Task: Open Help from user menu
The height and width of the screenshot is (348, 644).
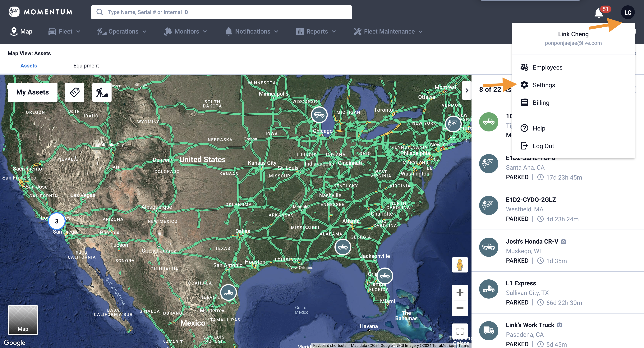Action: coord(573,129)
